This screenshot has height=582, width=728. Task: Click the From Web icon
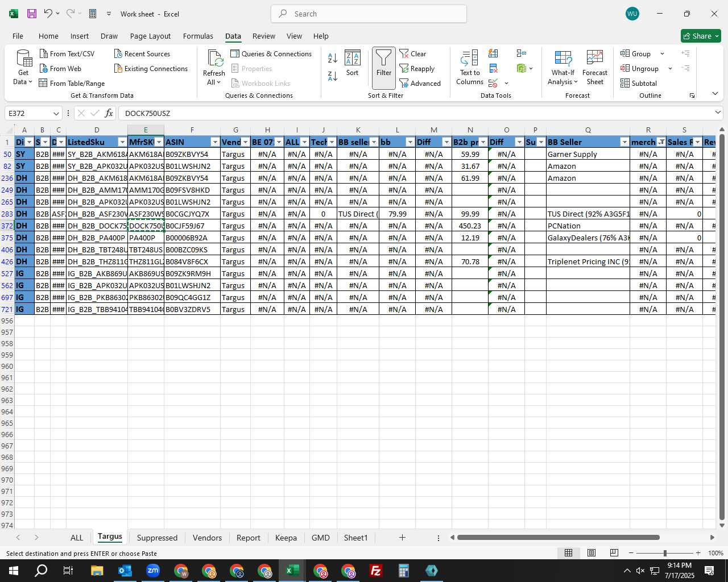coord(44,68)
